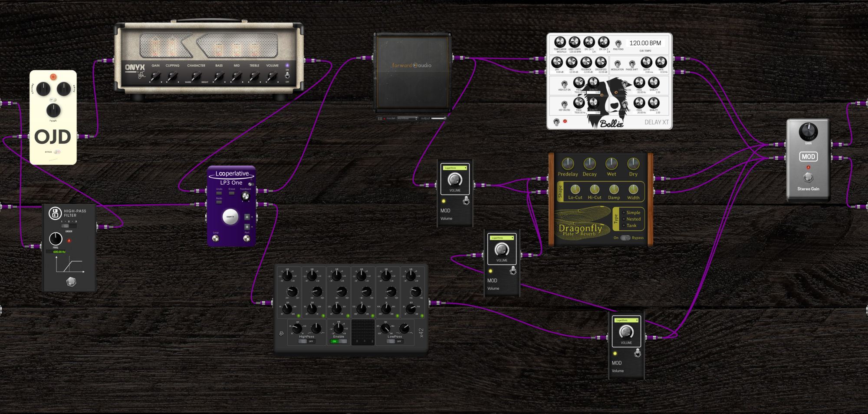This screenshot has height=414, width=868.
Task: Click the big EMPTY button on LP3 One
Action: click(x=230, y=216)
